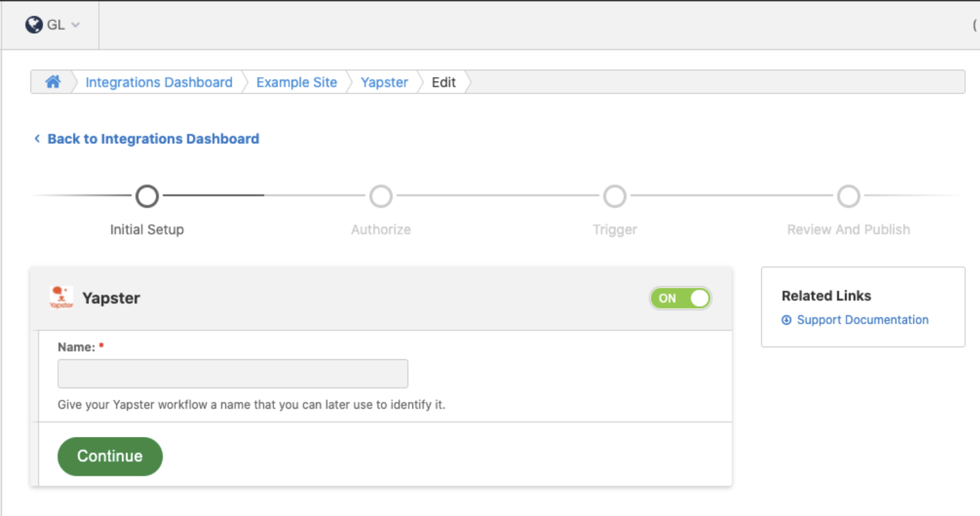Select Example Site in the breadcrumb
The image size is (980, 516).
[296, 82]
